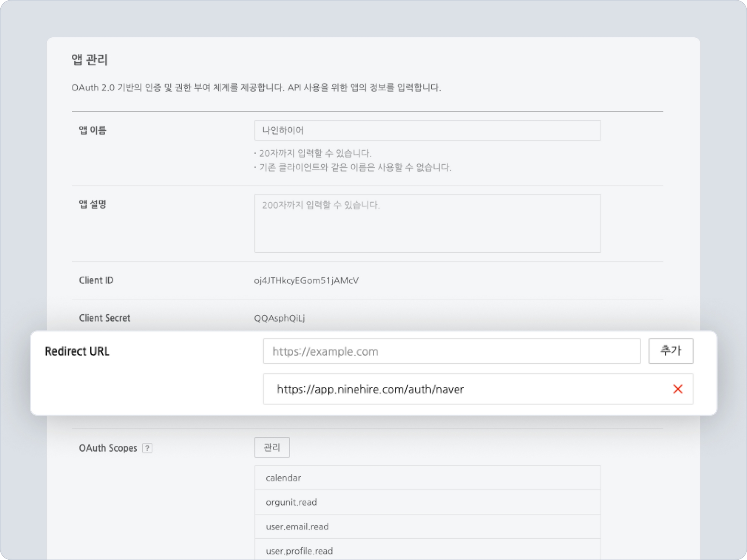Click the OAuth 2.0 description text
The width and height of the screenshot is (747, 560).
[256, 88]
